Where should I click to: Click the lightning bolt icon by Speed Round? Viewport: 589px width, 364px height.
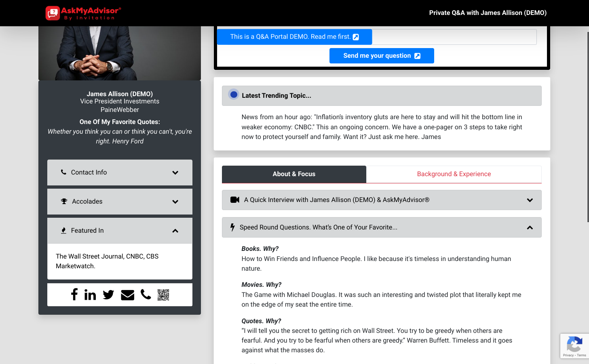point(232,227)
